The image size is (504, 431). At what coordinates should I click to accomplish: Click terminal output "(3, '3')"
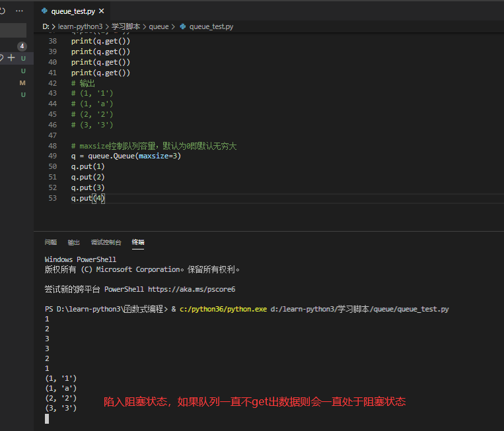click(61, 408)
